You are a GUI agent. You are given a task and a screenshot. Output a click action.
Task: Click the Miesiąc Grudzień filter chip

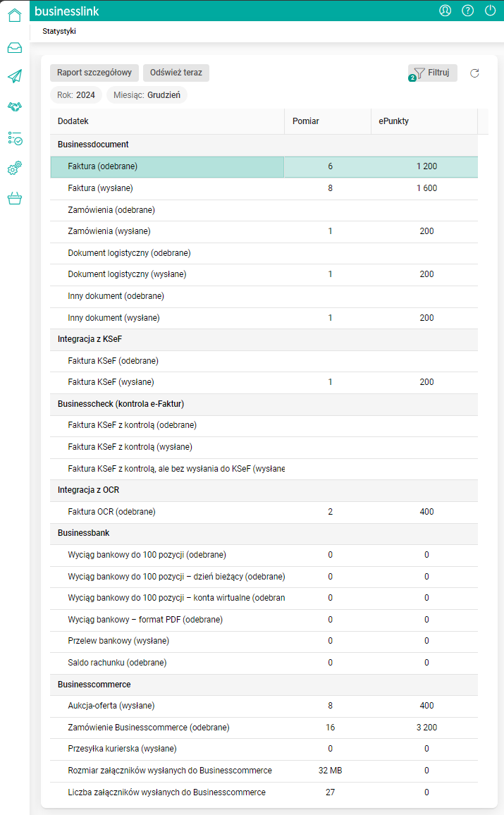pyautogui.click(x=147, y=95)
